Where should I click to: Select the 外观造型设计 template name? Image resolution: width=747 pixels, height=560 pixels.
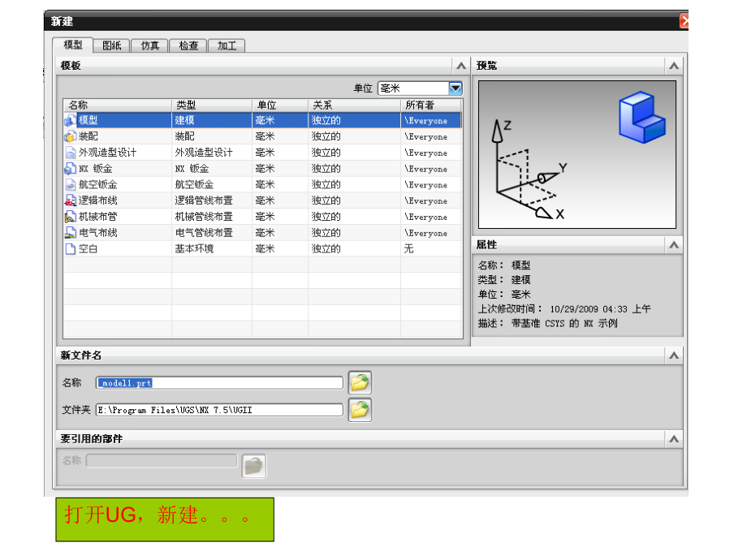107,153
